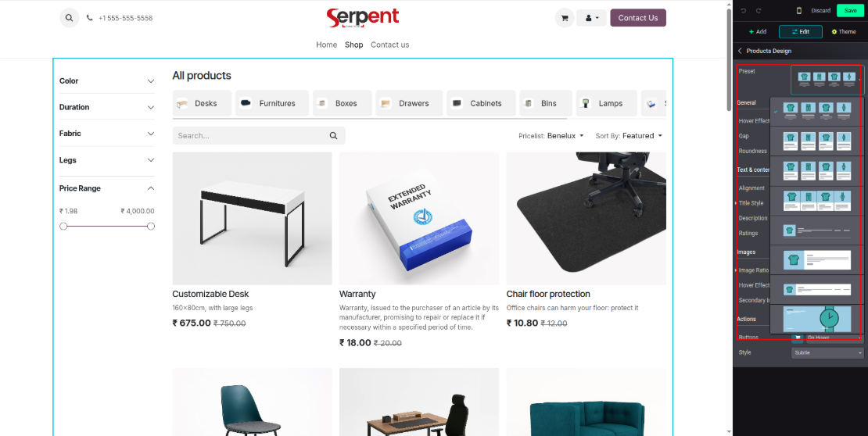Open the Style Subtle dropdown
The height and width of the screenshot is (436, 868).
click(827, 352)
